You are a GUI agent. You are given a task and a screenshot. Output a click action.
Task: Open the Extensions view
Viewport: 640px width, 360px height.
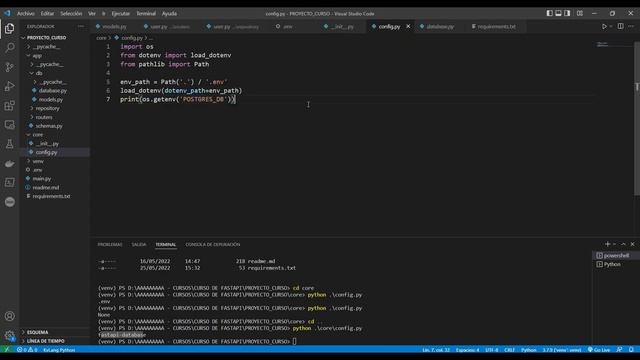[9, 106]
